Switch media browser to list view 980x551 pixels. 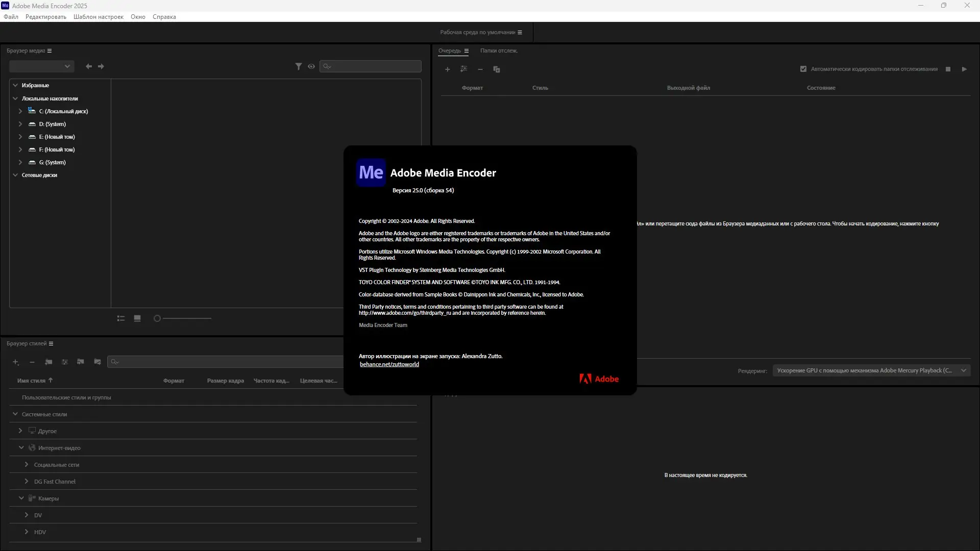121,318
